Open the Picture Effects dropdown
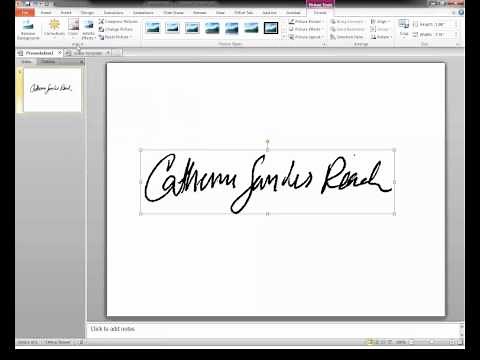This screenshot has height=360, width=480. [x=306, y=29]
